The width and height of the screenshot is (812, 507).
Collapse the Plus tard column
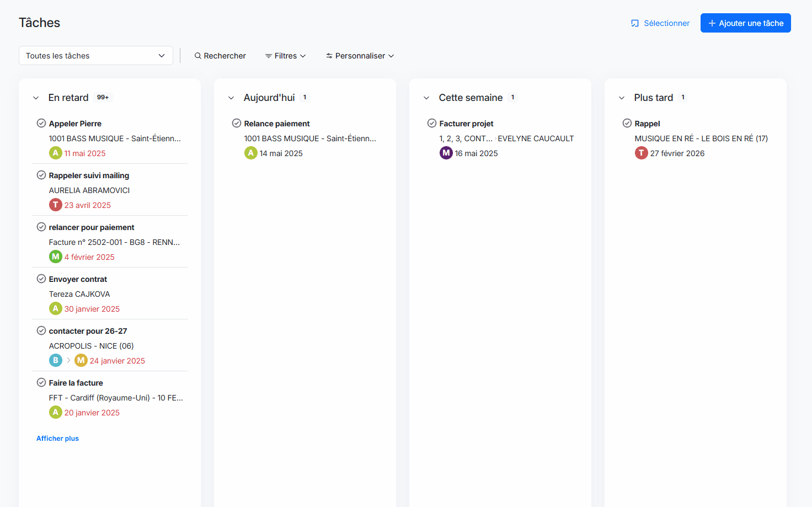click(622, 98)
